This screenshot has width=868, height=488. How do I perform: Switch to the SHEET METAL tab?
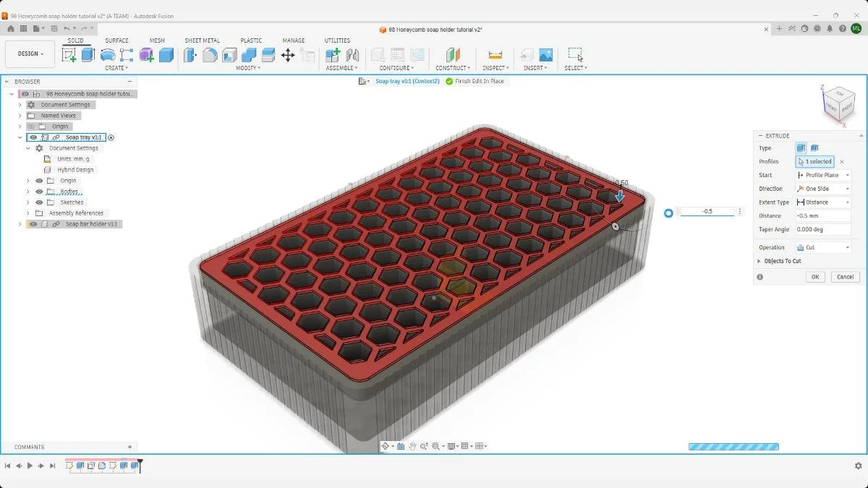click(203, 40)
